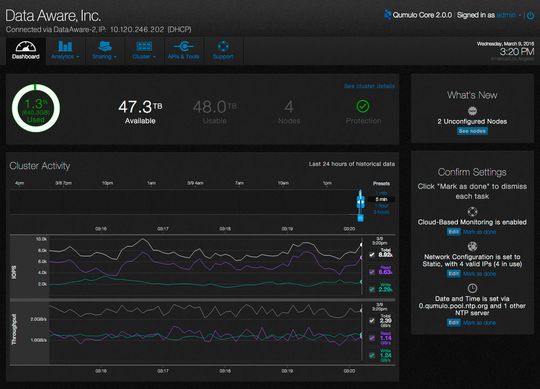The width and height of the screenshot is (540, 389).
Task: Edit the Network Configuration setting
Action: pyautogui.click(x=454, y=274)
